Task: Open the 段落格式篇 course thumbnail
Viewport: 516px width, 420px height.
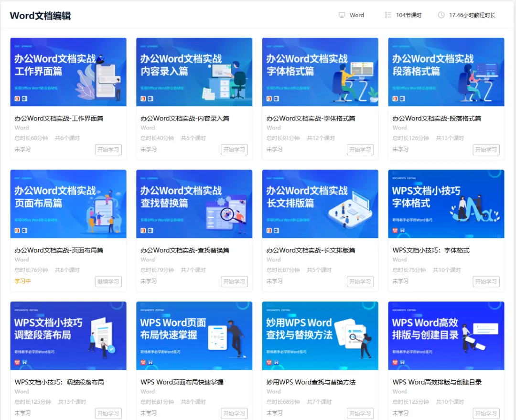Action: tap(446, 72)
